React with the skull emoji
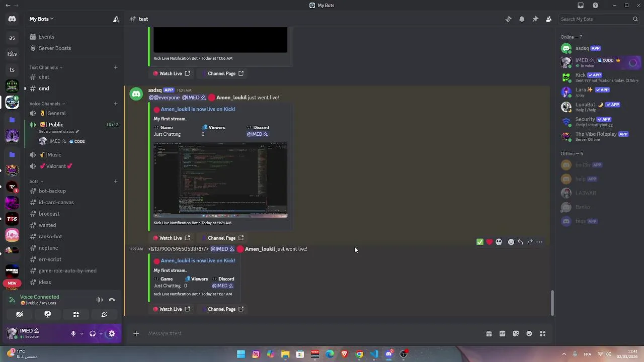Image resolution: width=644 pixels, height=362 pixels. click(499, 242)
